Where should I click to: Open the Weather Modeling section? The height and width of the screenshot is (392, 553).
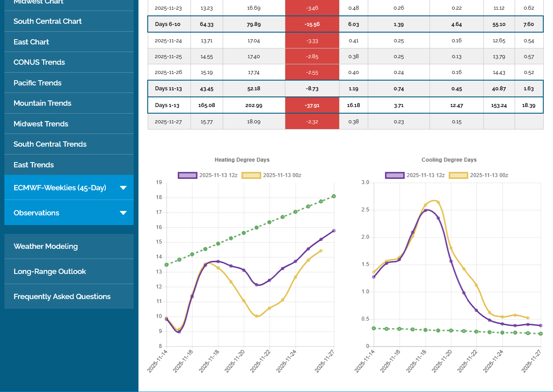(x=45, y=246)
